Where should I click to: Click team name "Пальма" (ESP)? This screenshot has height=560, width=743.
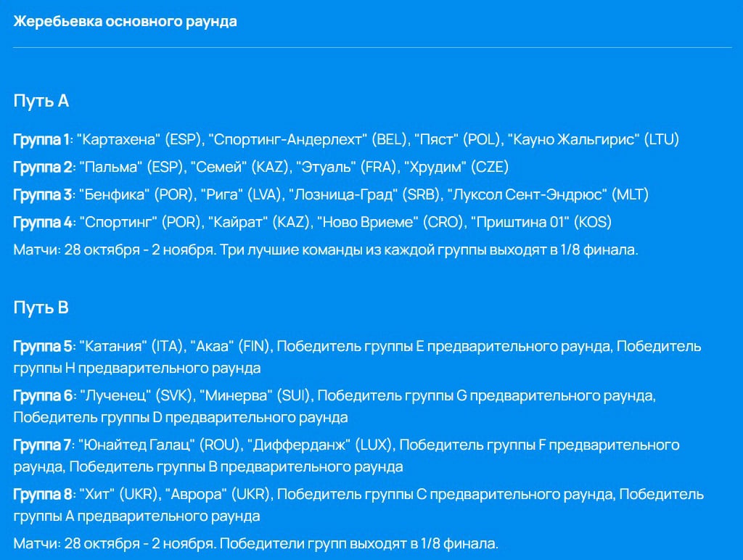110,167
